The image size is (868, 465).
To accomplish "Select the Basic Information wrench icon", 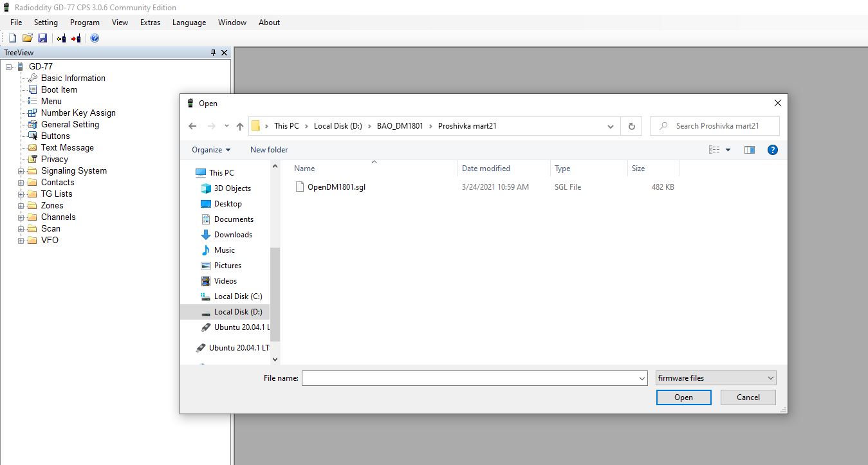I will pos(33,78).
